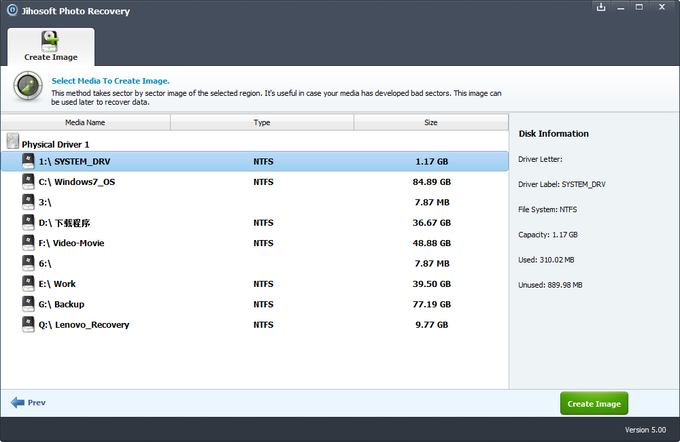Click the blue Prev arrow icon
This screenshot has height=442, width=680.
tap(18, 403)
